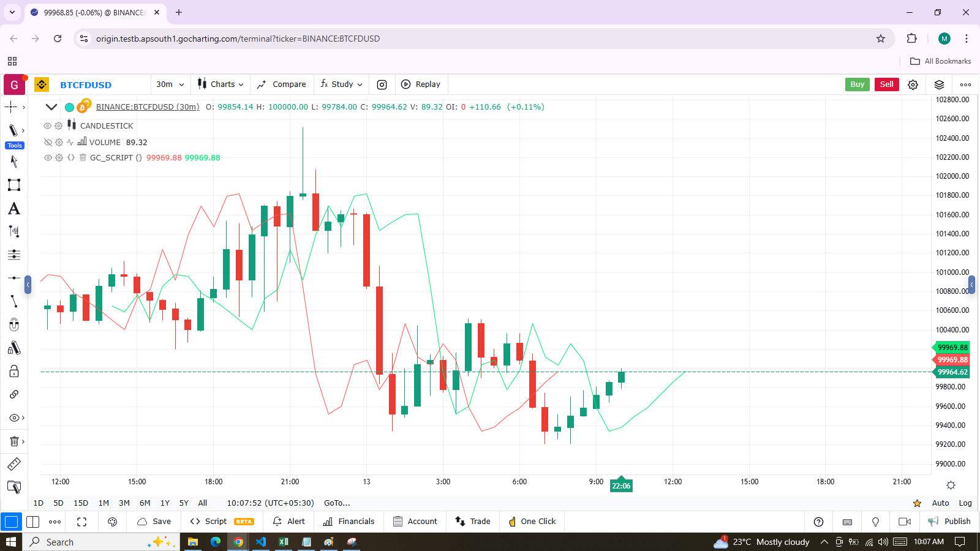The height and width of the screenshot is (551, 980).
Task: Open chart settings gear icon
Action: [913, 84]
